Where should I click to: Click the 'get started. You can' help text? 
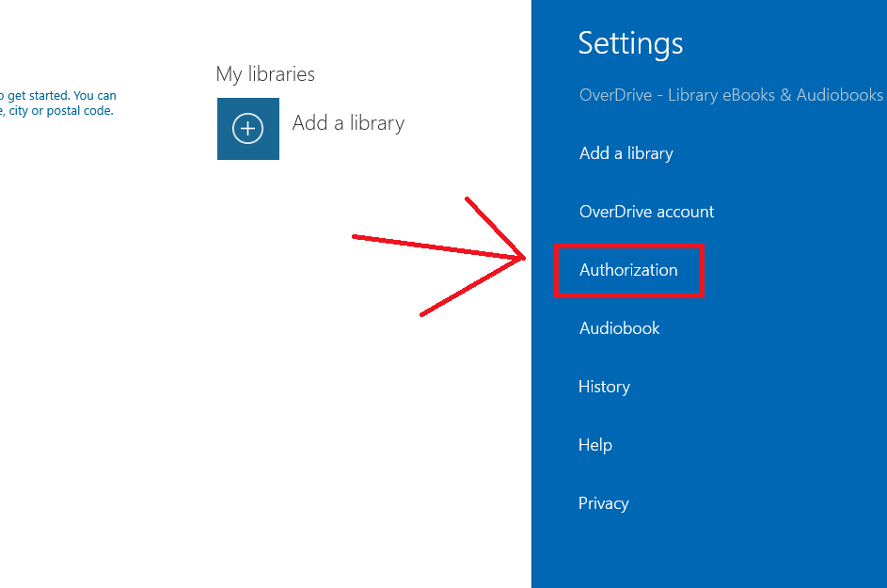click(x=61, y=96)
